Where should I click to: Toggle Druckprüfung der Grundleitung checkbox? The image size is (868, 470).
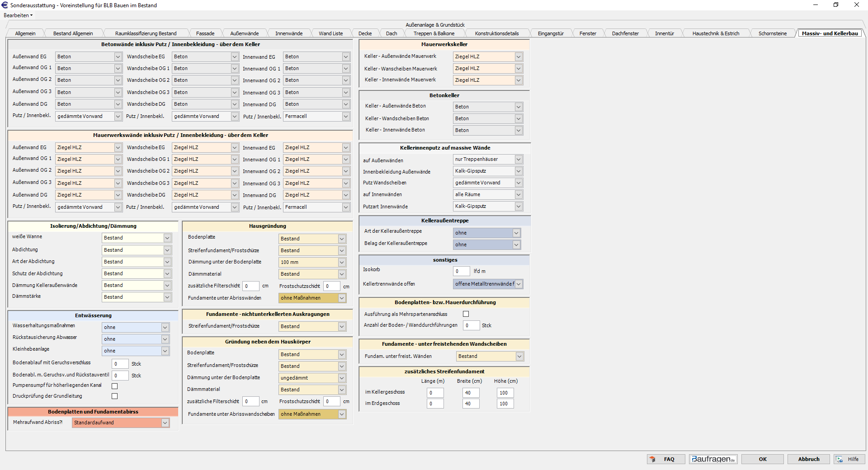coord(115,396)
